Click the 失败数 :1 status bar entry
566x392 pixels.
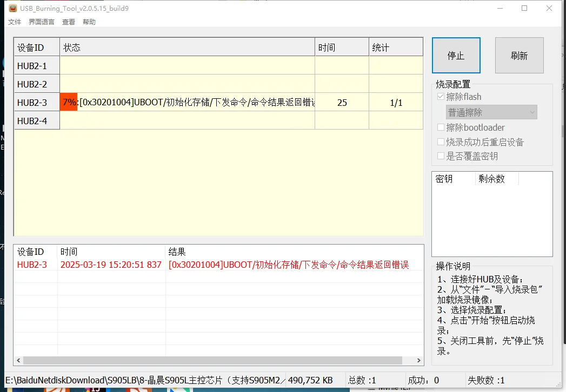click(x=486, y=380)
